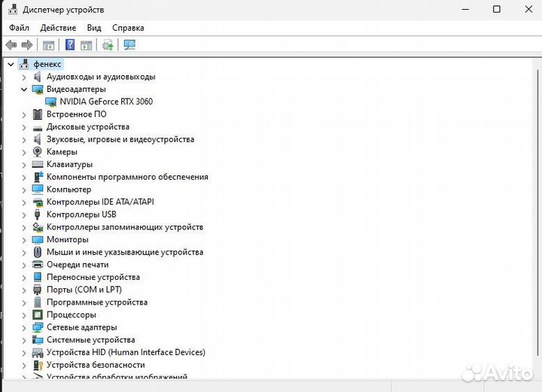Collapse the Видеоадаптеры category

pyautogui.click(x=24, y=89)
